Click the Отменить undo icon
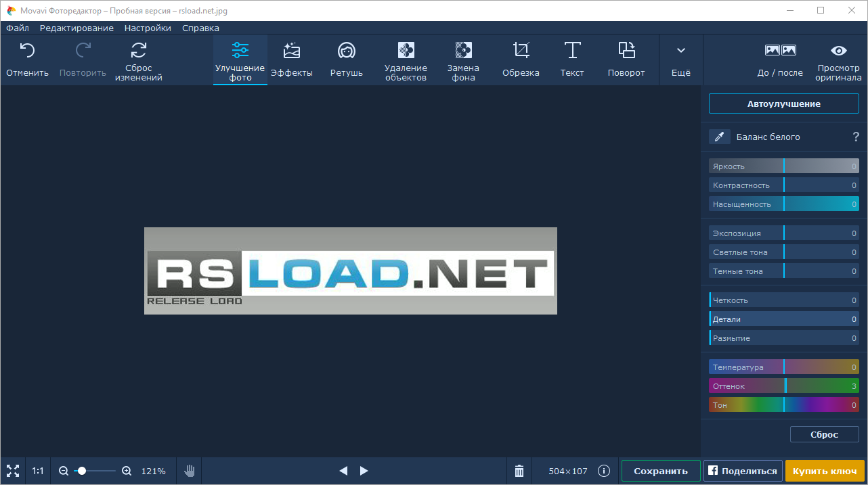The image size is (868, 485). [27, 50]
